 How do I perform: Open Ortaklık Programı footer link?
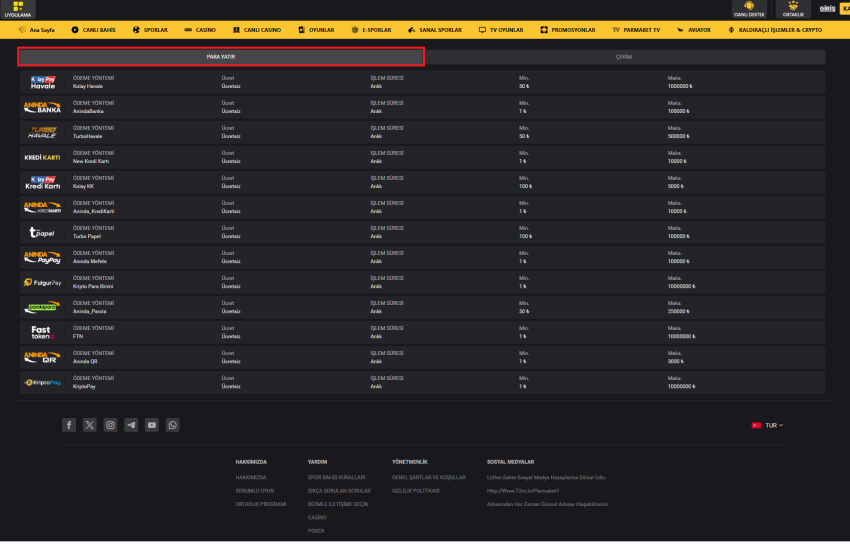pos(261,504)
